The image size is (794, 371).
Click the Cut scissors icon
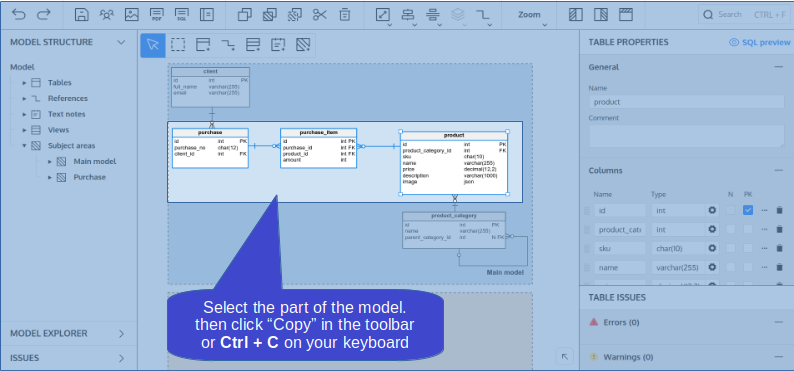pos(320,15)
